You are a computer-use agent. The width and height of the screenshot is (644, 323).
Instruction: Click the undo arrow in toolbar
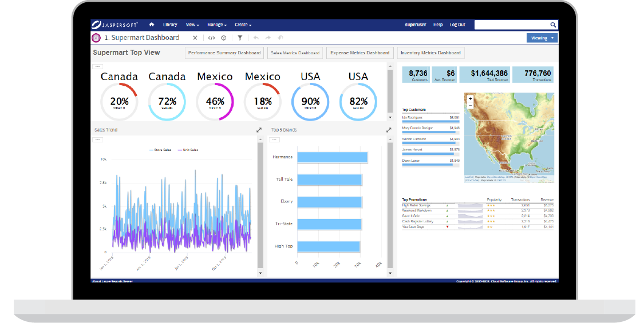[x=256, y=38]
